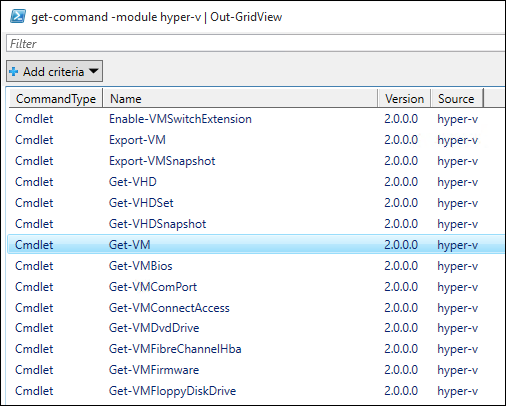Image resolution: width=506 pixels, height=406 pixels.
Task: Select the Get-VMBios entry
Action: pos(140,266)
